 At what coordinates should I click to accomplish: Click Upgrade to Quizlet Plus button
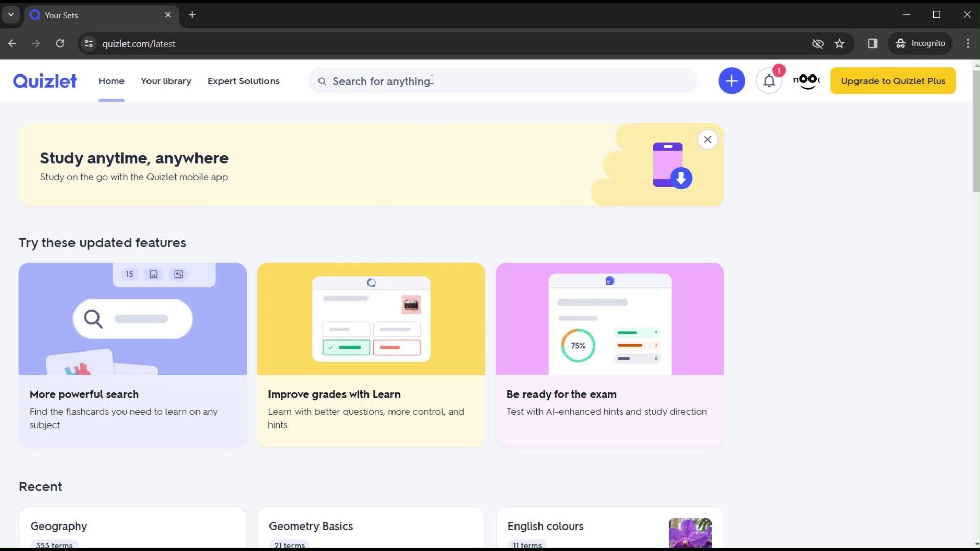pos(893,81)
